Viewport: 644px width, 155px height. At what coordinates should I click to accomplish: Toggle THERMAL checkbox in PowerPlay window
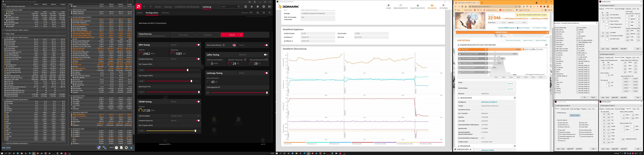tap(577, 30)
